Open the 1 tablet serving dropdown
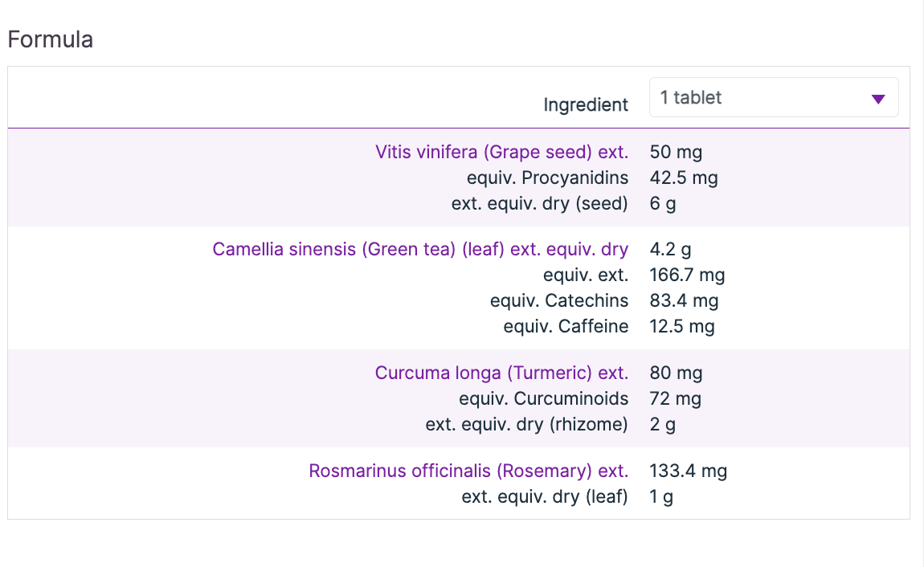This screenshot has width=924, height=567. 773,98
